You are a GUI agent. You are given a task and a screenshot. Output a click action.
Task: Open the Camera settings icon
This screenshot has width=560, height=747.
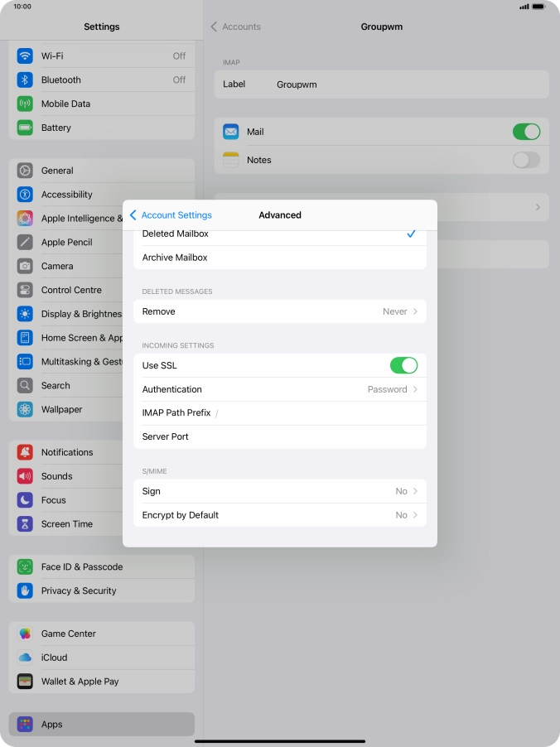[x=25, y=267]
